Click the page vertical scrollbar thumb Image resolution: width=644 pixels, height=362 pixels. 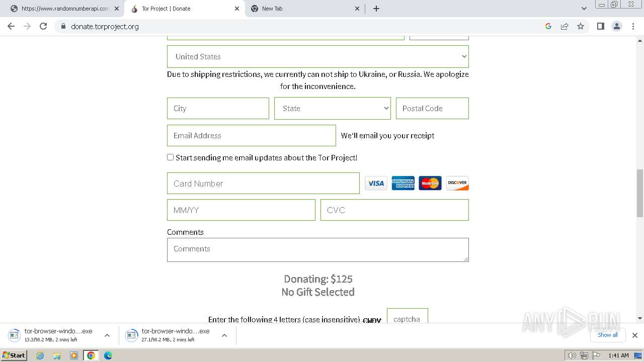coord(640,193)
